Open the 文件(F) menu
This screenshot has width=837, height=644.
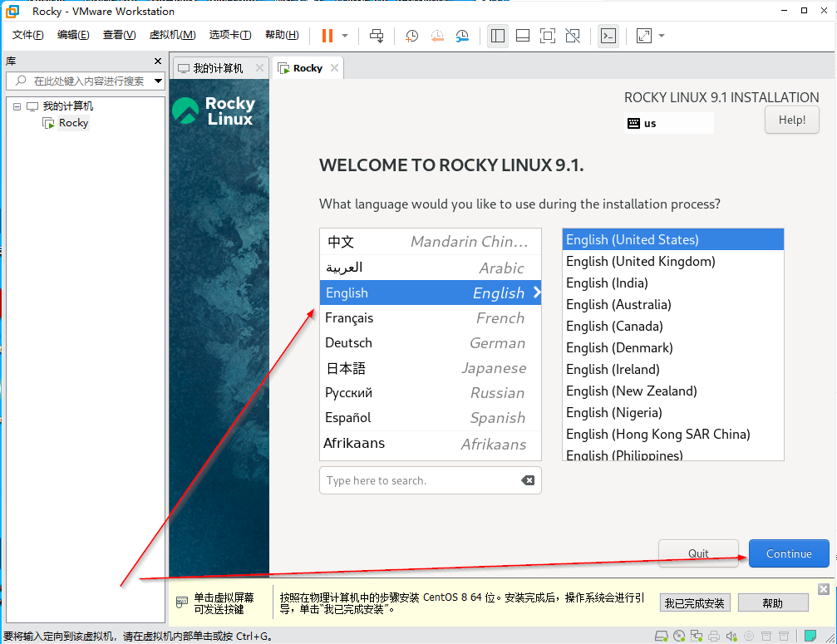click(x=27, y=35)
